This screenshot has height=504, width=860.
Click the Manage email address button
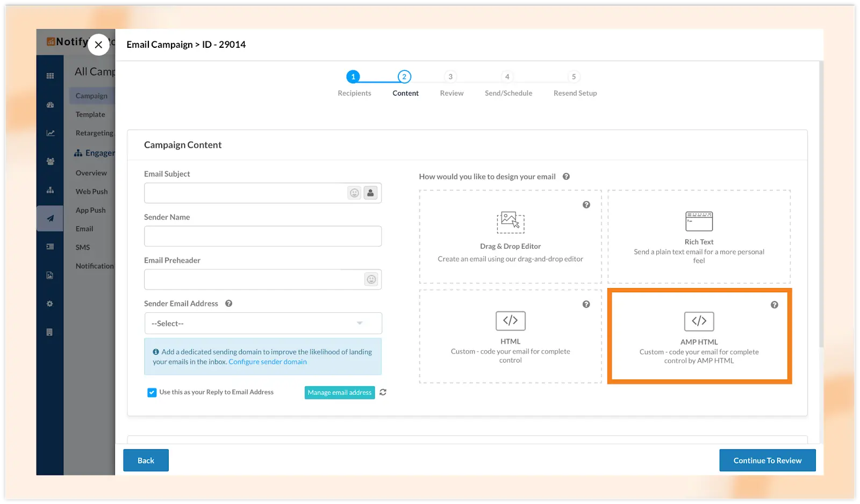tap(339, 393)
